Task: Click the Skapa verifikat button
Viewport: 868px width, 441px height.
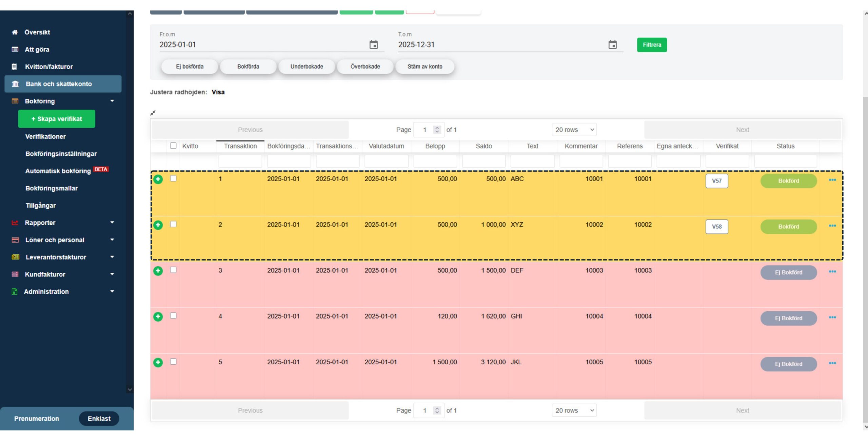Action: coord(57,119)
